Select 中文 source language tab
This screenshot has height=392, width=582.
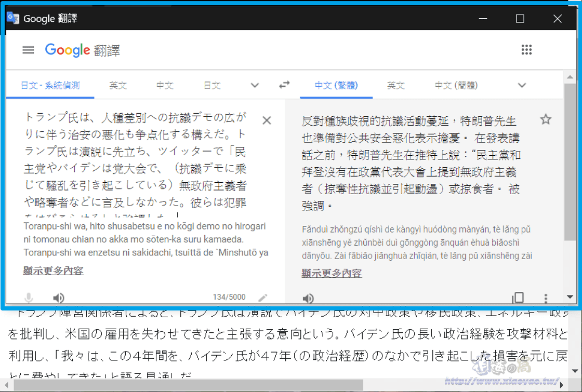point(165,85)
